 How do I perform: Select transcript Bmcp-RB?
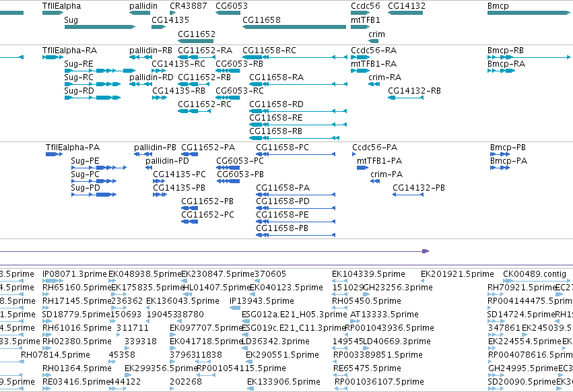point(529,57)
